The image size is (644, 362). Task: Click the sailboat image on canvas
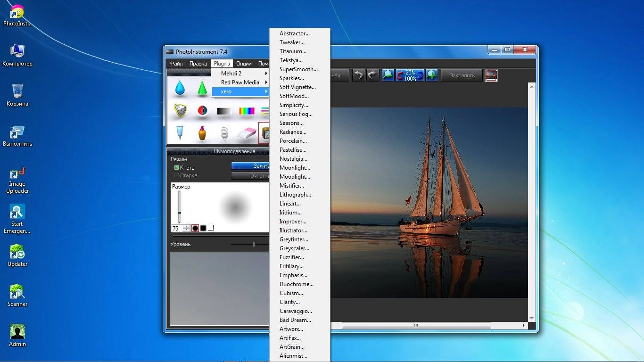[x=429, y=203]
